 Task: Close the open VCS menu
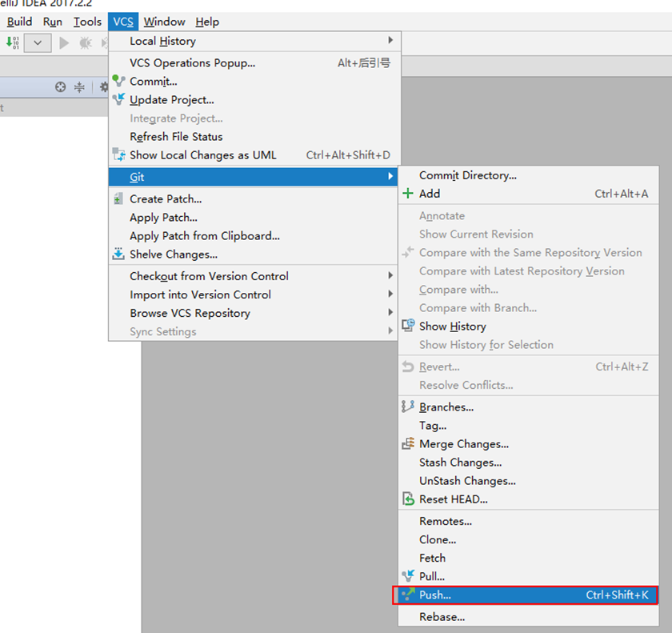tap(123, 22)
